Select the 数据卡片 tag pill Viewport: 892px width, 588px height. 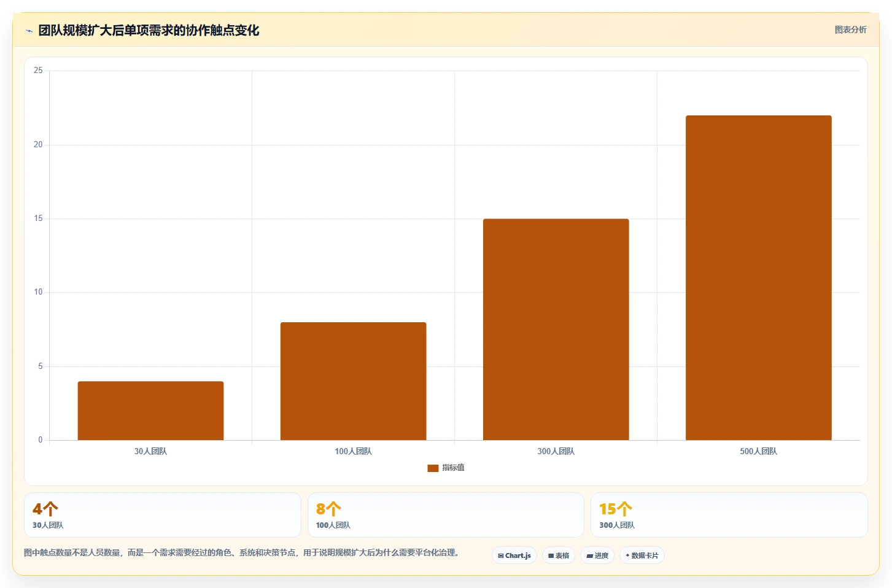[642, 555]
